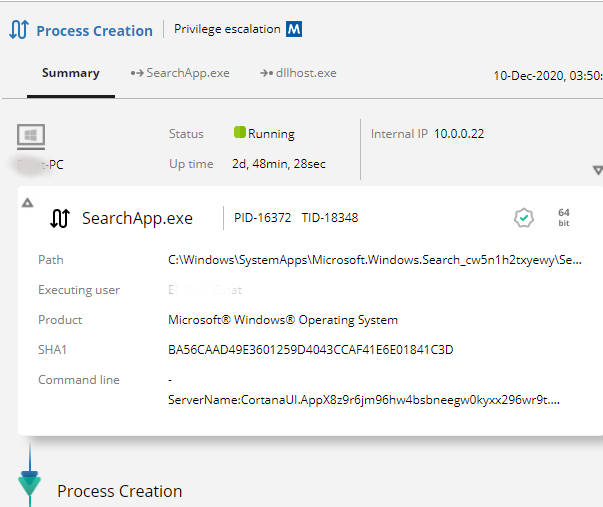
Task: Collapse the SearchApp.exe details card
Action: click(28, 202)
